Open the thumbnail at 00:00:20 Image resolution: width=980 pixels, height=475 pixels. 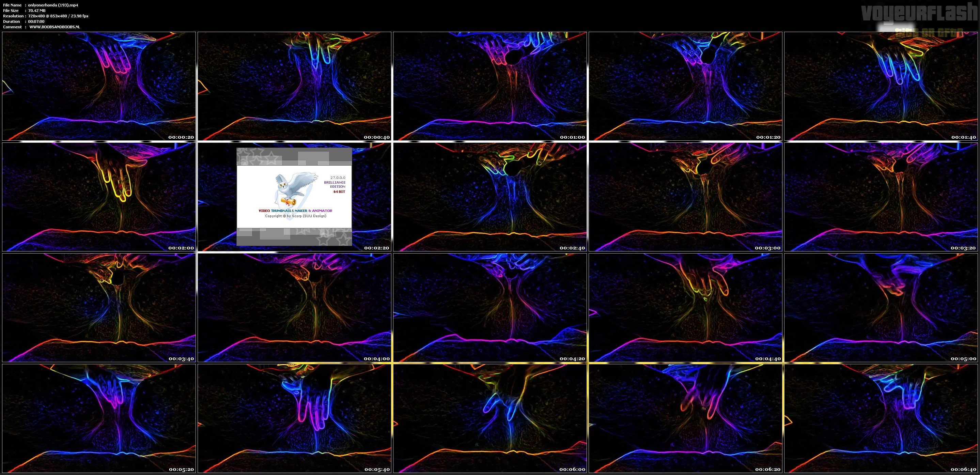(99, 86)
